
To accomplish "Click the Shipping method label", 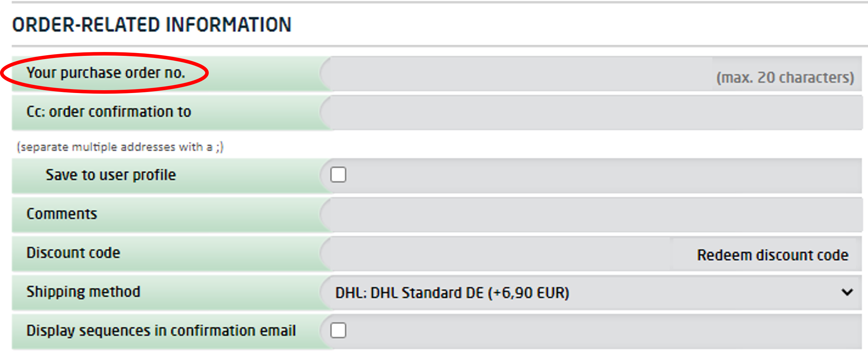I will 83,292.
